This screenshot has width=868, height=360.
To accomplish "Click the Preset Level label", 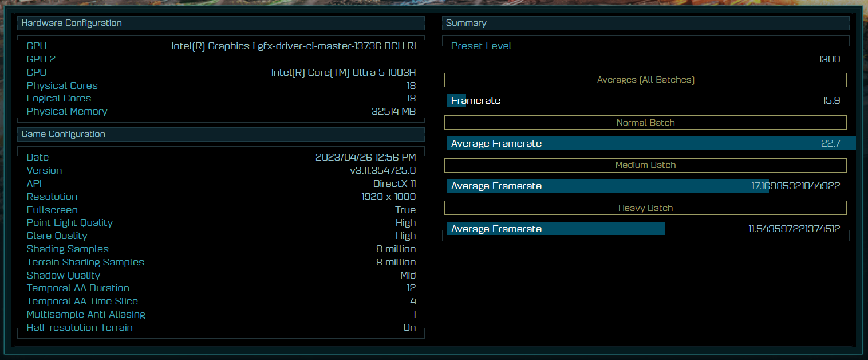I will [481, 46].
